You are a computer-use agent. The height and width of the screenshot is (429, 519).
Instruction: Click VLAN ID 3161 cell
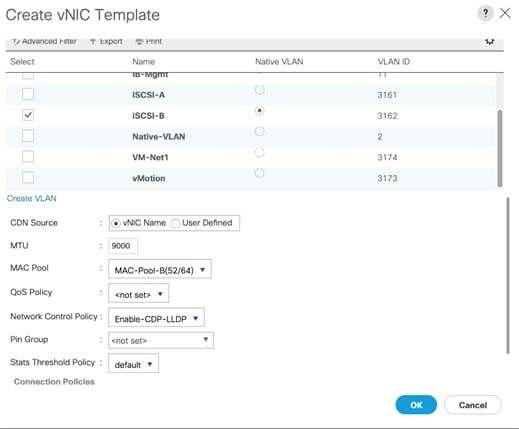click(x=387, y=95)
